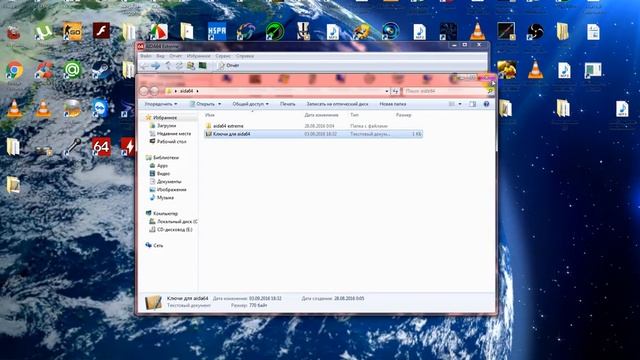The image size is (640, 360).
Task: Click the aida64 path in the address bar
Action: tap(186, 91)
